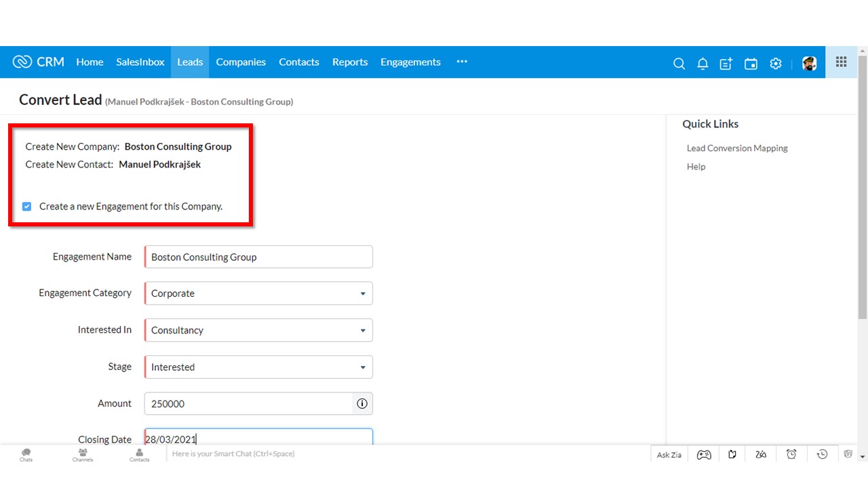The image size is (868, 488).
Task: Open the Reports tab
Action: click(350, 62)
